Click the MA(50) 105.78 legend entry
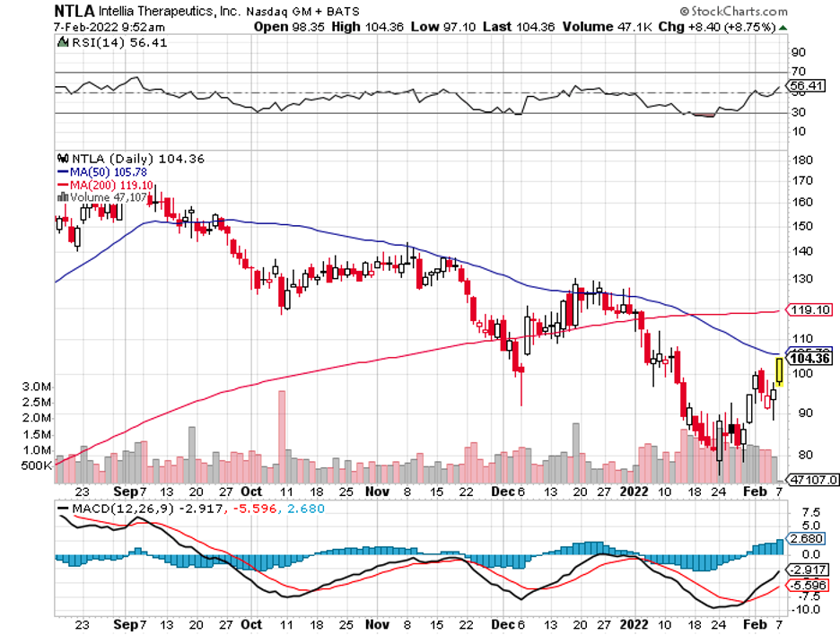 (101, 172)
